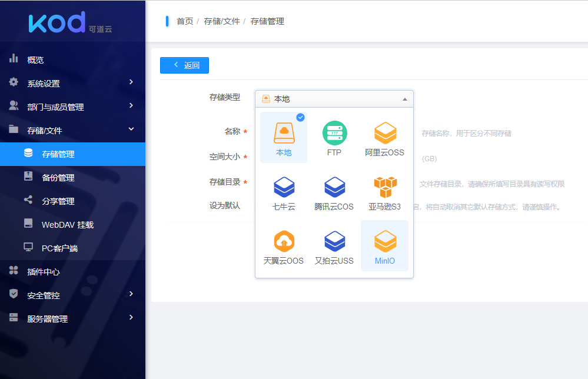Click the 空间大小 field label
588x379 pixels.
225,157
